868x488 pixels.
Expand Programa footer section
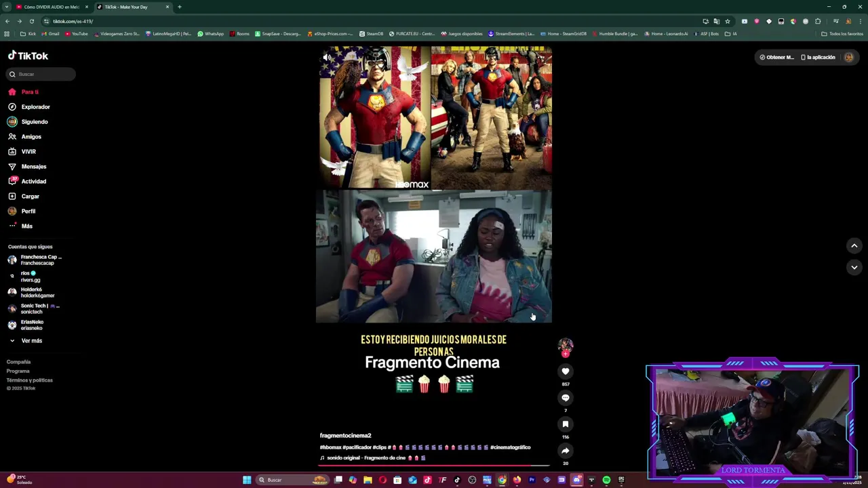18,371
